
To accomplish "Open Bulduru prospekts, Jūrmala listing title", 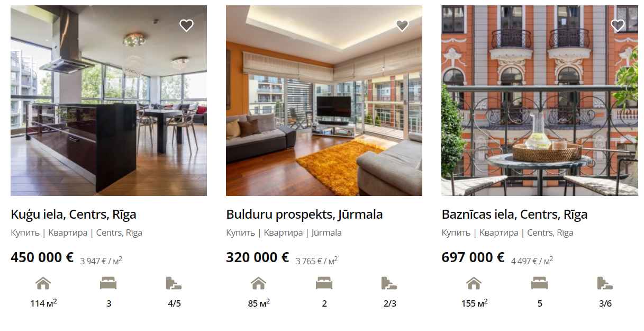I will [304, 214].
